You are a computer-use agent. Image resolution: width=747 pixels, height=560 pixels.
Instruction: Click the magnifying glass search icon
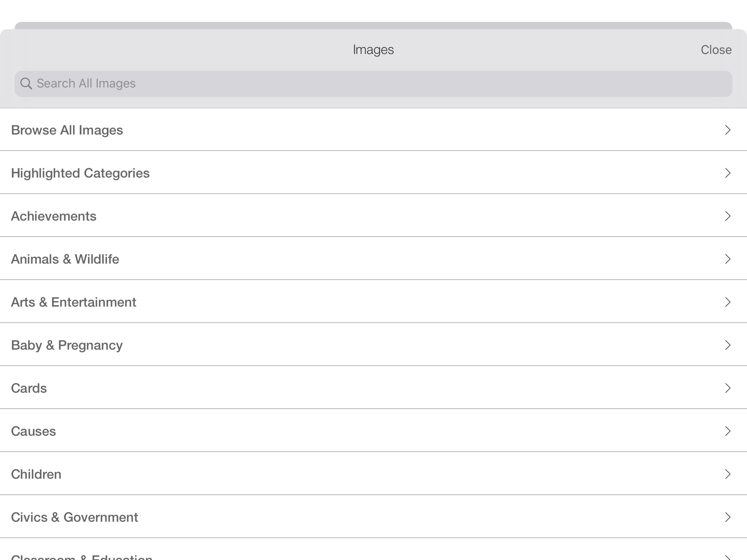tap(26, 83)
